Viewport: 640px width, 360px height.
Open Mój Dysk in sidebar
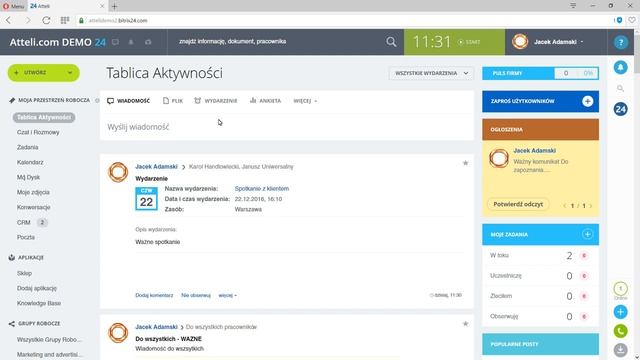(28, 177)
